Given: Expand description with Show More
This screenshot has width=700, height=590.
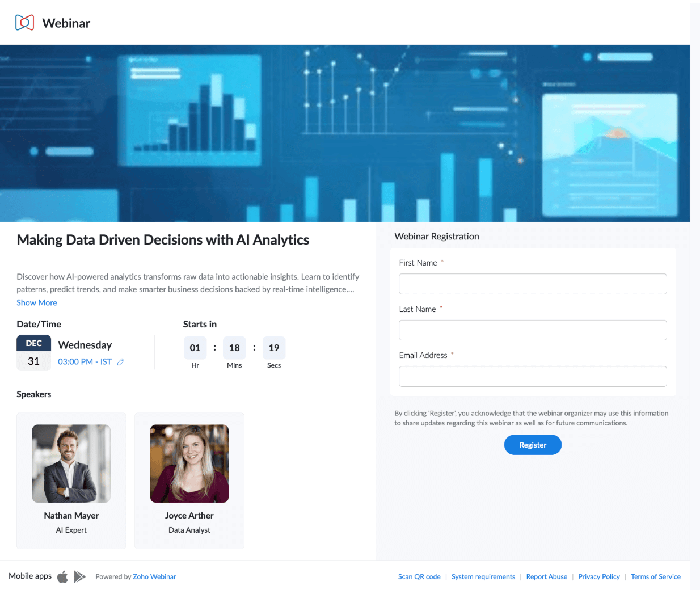Looking at the screenshot, I should click(x=37, y=303).
